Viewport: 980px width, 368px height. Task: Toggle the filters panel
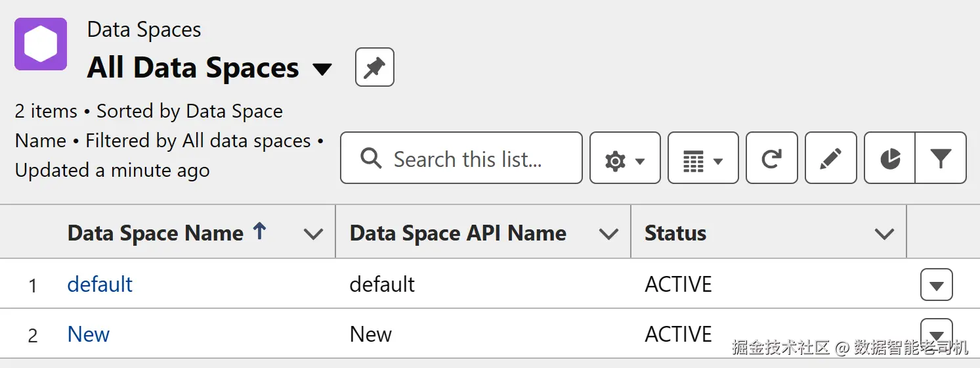coord(941,158)
